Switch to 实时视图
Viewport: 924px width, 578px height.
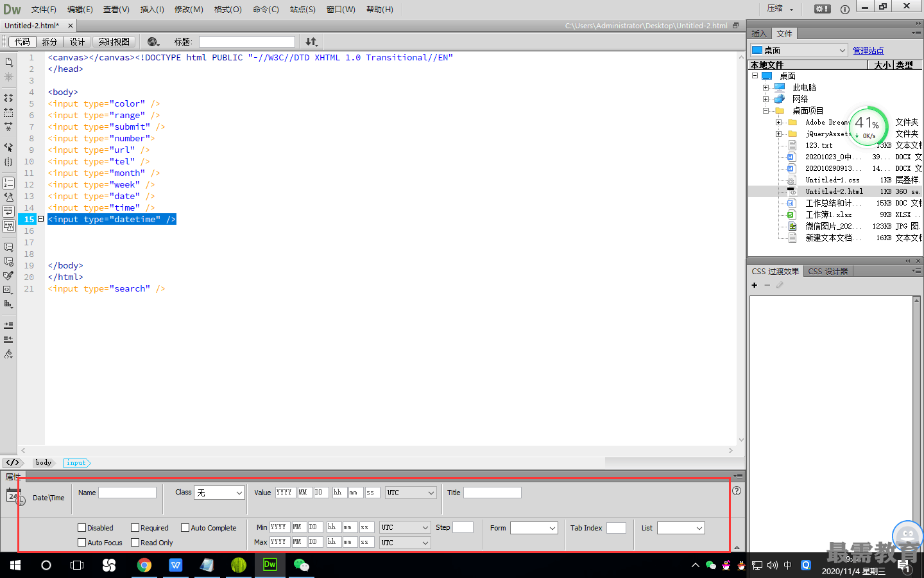(114, 42)
